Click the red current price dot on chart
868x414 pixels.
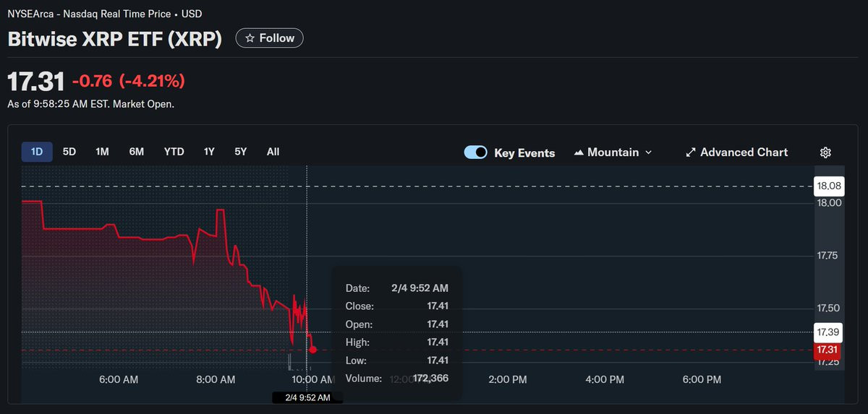(312, 350)
